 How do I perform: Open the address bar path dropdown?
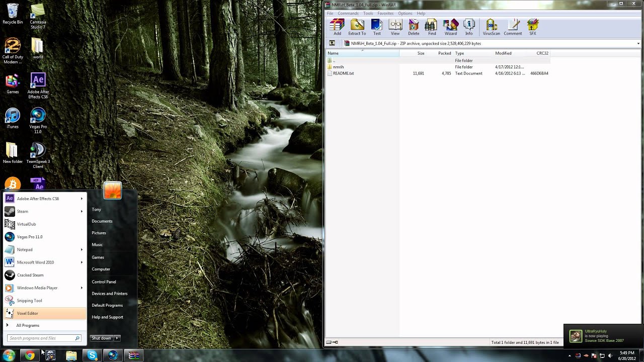coord(638,43)
